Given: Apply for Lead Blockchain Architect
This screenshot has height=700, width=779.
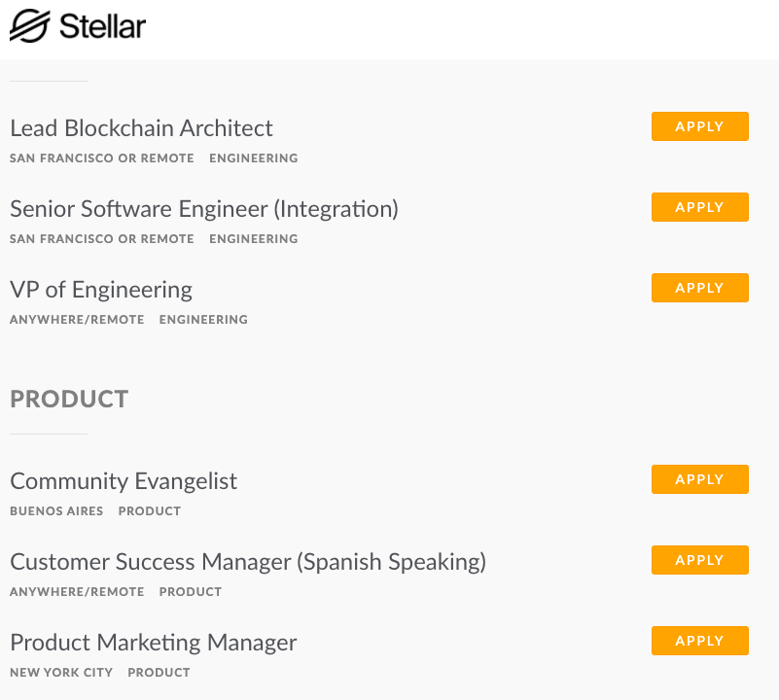Looking at the screenshot, I should pyautogui.click(x=699, y=126).
